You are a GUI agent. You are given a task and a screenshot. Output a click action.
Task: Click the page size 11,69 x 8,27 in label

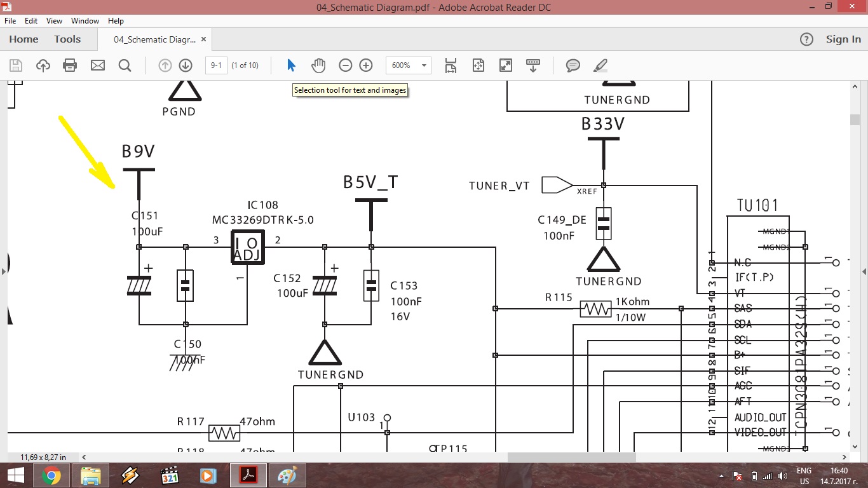pyautogui.click(x=43, y=457)
